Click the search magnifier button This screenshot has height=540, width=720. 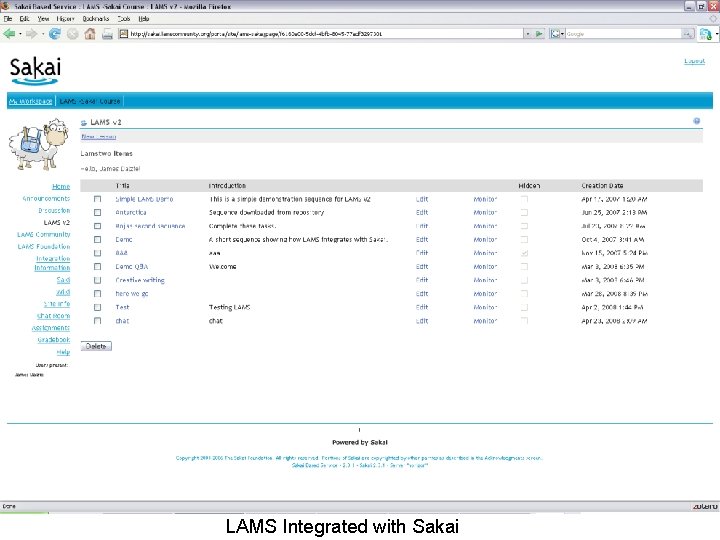687,34
